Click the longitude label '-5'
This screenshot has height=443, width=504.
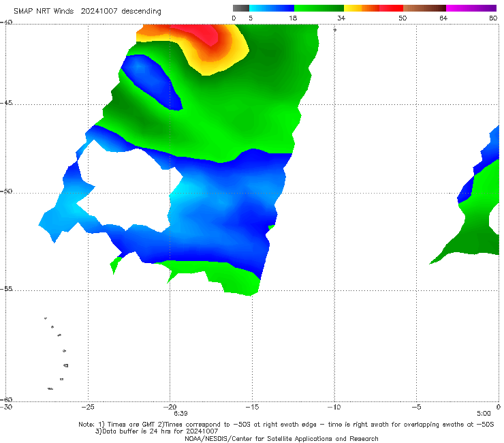tap(416, 407)
